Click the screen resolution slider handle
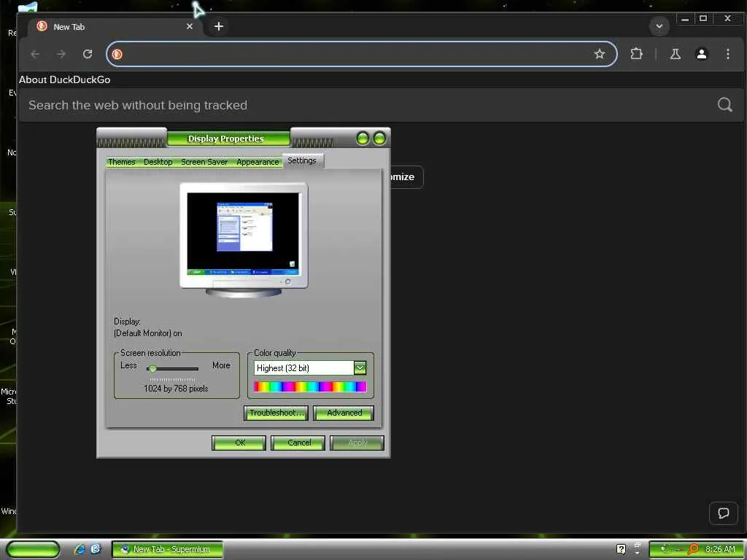This screenshot has width=747, height=560. [x=152, y=368]
